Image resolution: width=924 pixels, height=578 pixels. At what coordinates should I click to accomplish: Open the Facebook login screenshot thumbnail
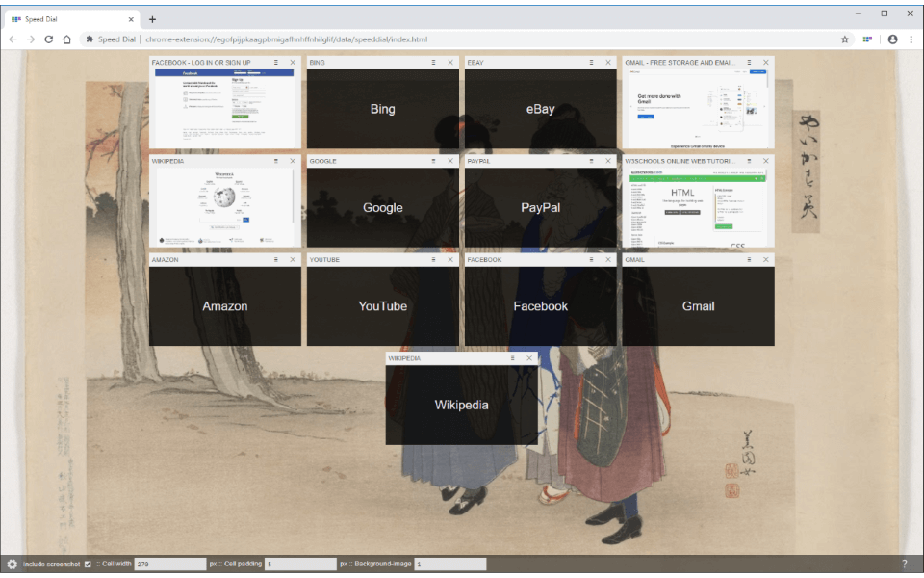click(225, 109)
